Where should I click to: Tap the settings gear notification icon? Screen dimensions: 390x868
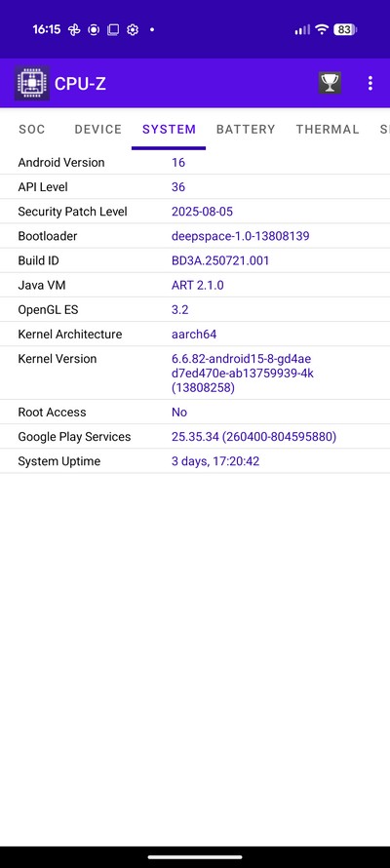pos(133,30)
